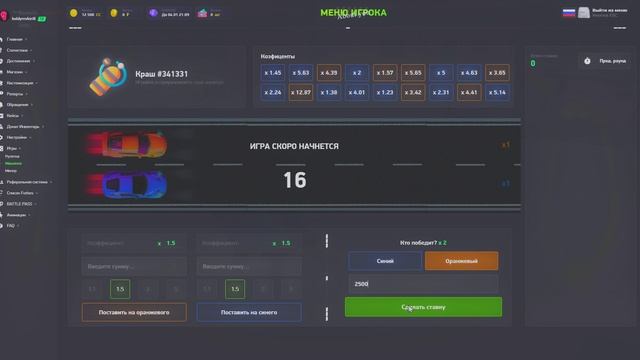Expand the Донат Инвентарь chevron
This screenshot has width=640, height=360.
(x=43, y=127)
